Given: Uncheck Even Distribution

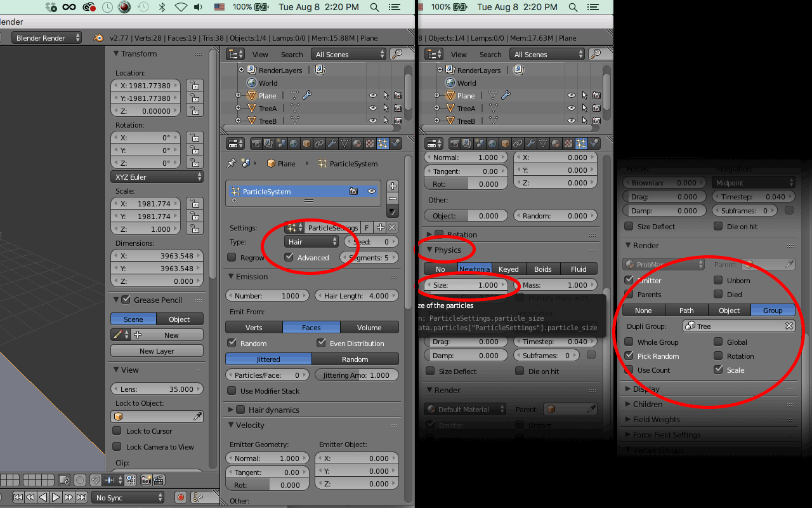Looking at the screenshot, I should coord(321,343).
